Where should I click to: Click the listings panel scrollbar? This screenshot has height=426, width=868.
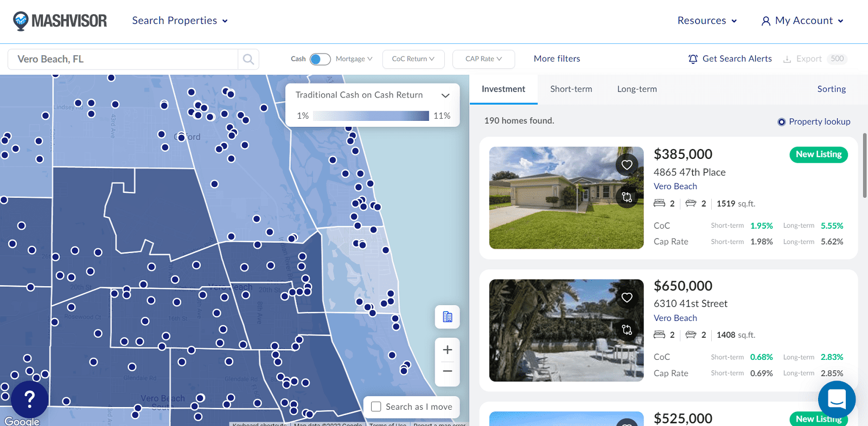pos(865,165)
